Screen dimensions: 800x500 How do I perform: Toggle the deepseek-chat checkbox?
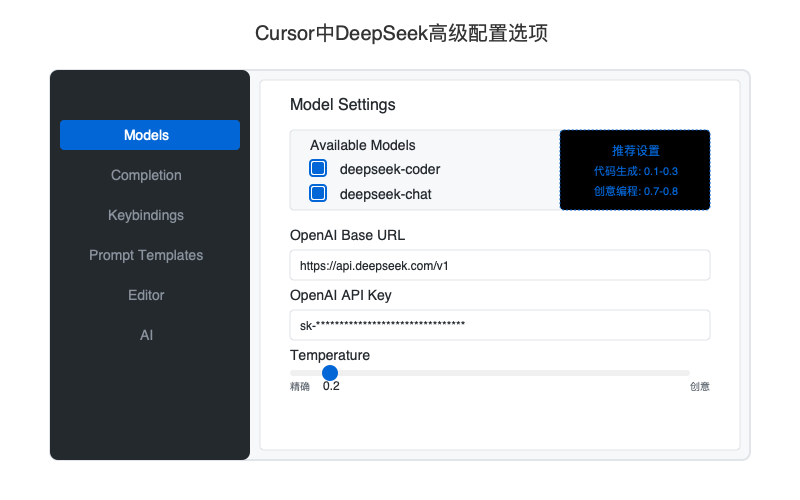tap(318, 193)
